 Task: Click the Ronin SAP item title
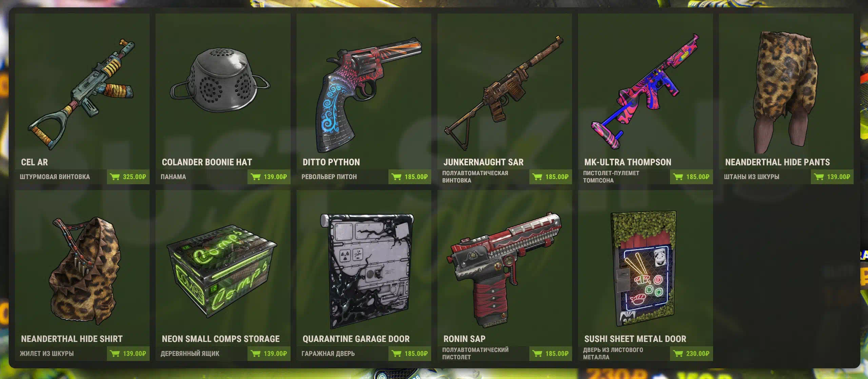click(x=464, y=339)
